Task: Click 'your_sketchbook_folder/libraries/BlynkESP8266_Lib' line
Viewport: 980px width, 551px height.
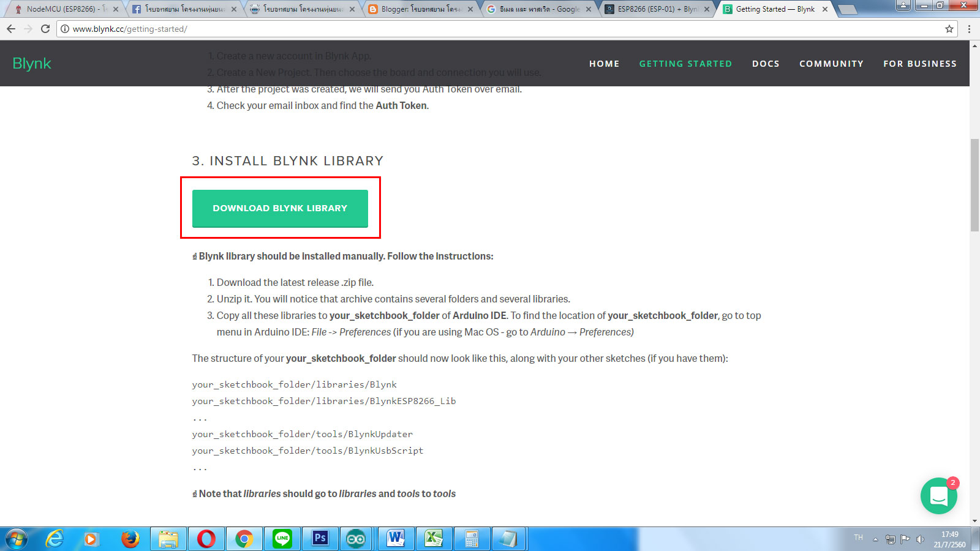Action: [324, 401]
